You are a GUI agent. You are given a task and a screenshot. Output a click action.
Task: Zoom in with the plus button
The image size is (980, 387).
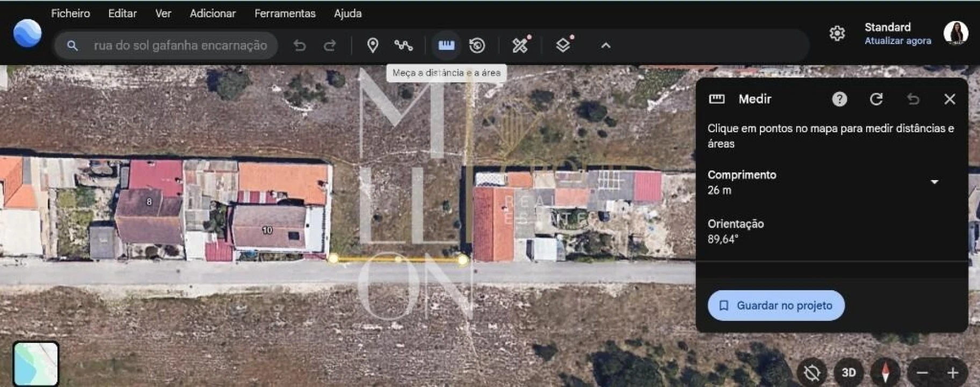(x=953, y=372)
